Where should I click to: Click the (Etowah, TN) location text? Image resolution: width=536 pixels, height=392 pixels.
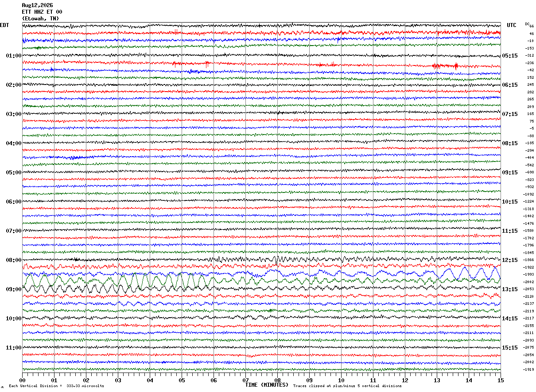(40, 19)
